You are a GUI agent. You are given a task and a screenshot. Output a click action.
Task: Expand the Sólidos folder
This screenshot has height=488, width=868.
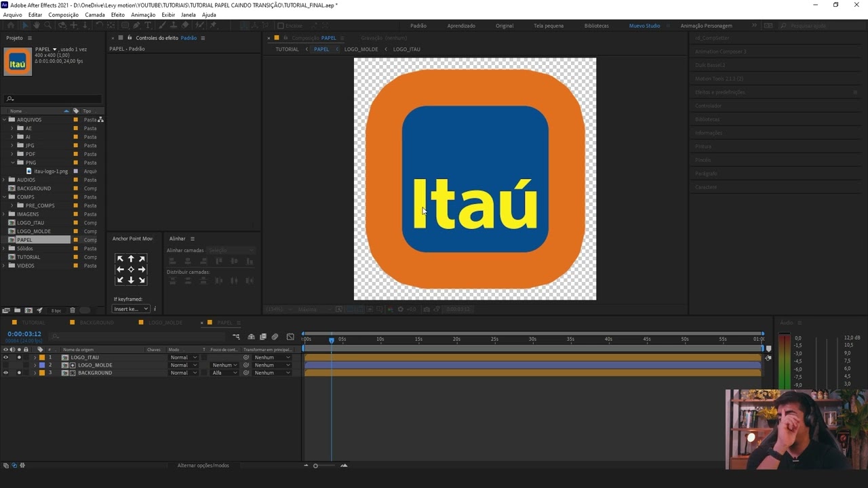[4, 249]
